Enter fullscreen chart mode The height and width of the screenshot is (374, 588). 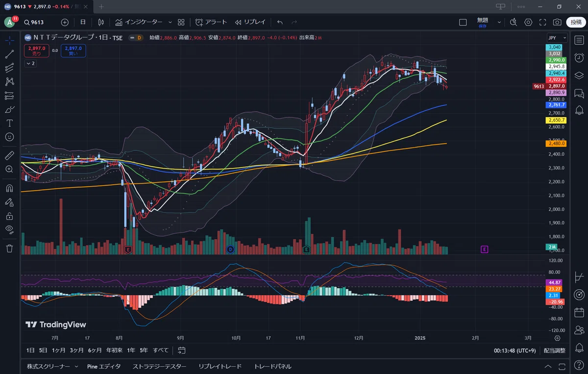(543, 22)
